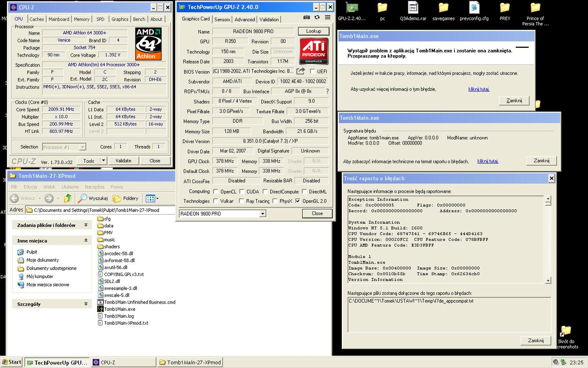Select the avcodec-58.dll file
Screen dimensions: 588x368
[x=115, y=253]
